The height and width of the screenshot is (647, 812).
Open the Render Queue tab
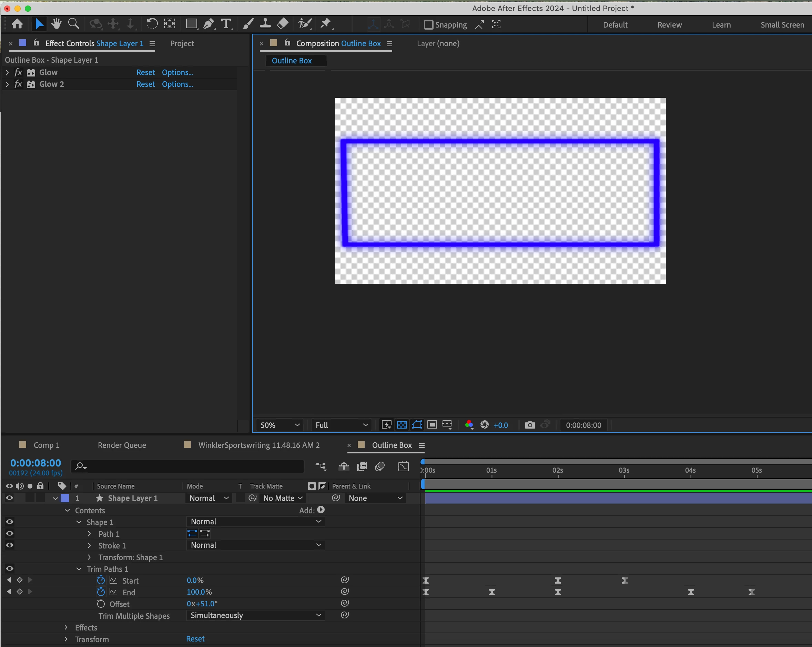click(x=122, y=445)
